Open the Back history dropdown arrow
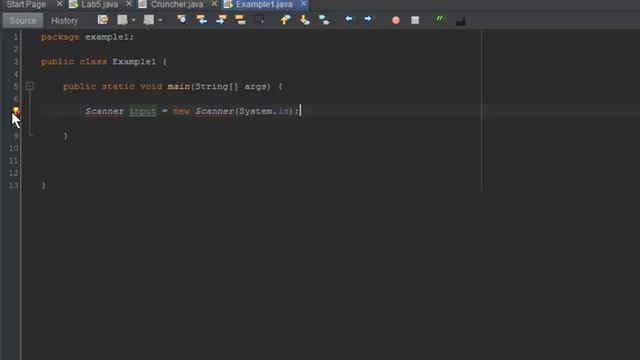Image resolution: width=640 pixels, height=360 pixels. click(x=133, y=20)
